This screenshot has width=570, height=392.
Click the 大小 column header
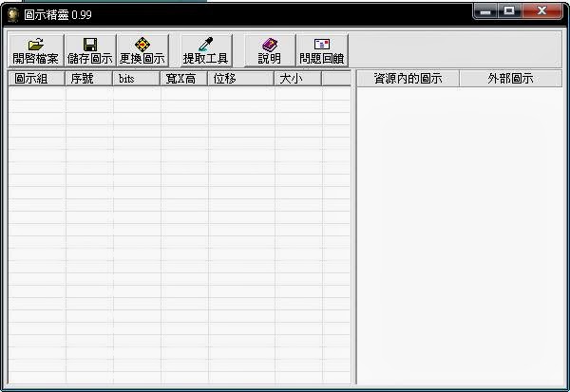pos(298,79)
